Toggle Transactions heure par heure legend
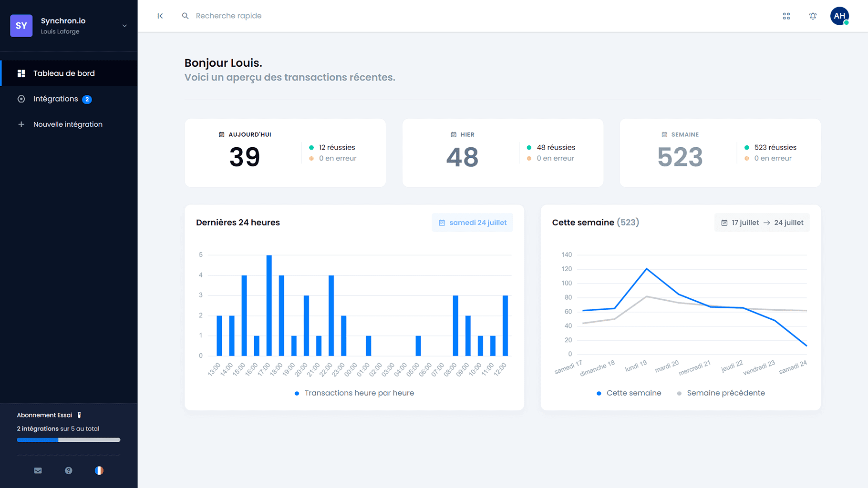Screen dimensions: 868x488 (354, 393)
